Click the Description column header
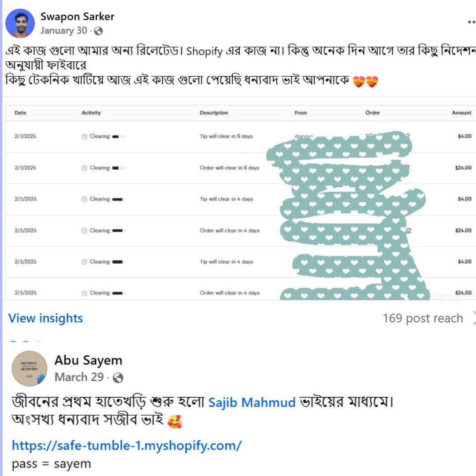 point(214,113)
